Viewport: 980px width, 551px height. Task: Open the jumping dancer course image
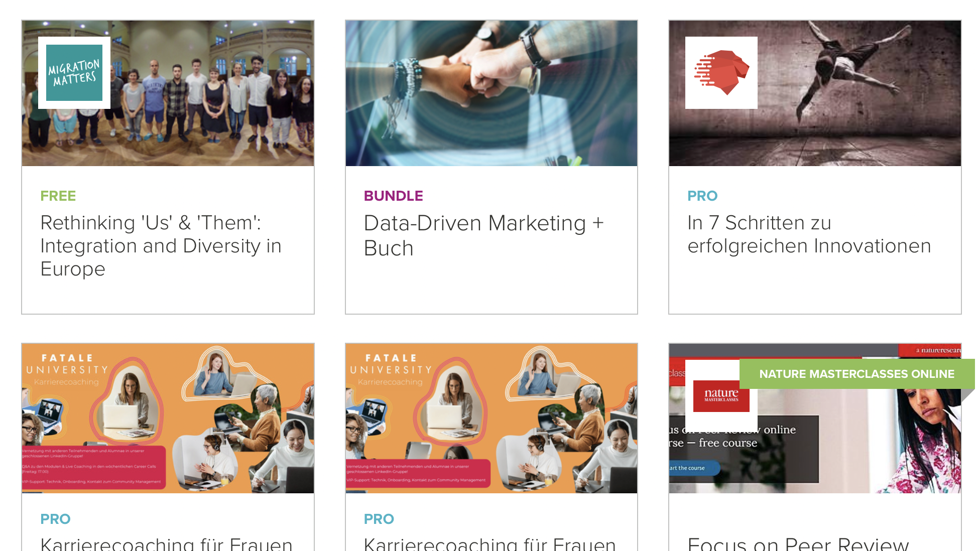[x=853, y=100]
